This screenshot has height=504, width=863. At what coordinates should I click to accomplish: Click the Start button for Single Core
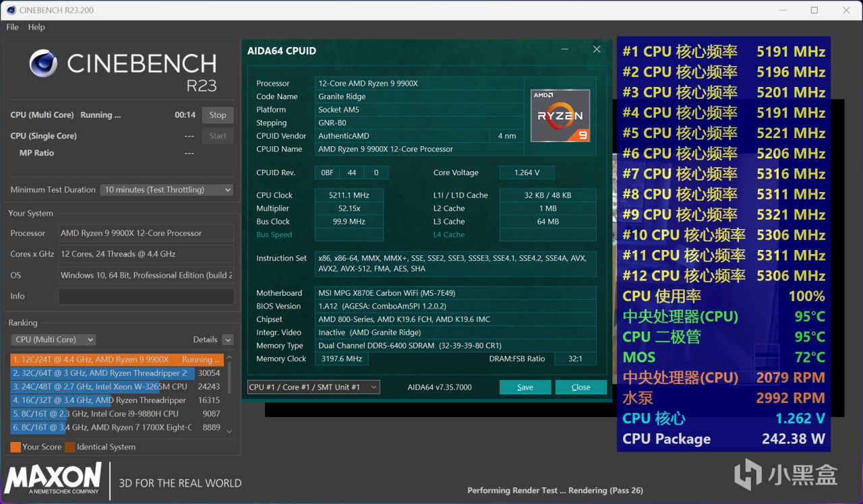point(218,136)
